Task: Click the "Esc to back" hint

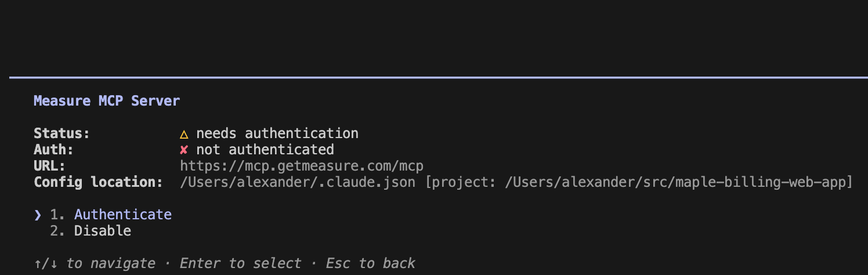Action: [371, 263]
